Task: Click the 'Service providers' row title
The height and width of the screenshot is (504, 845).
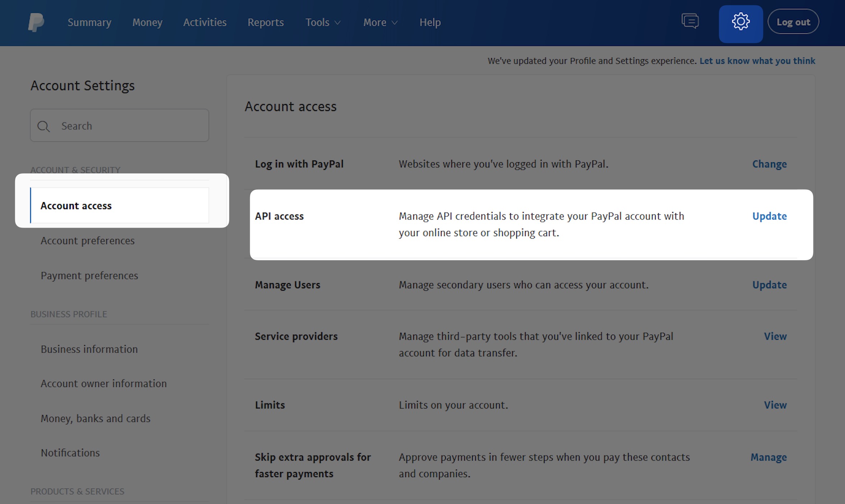Action: click(296, 336)
